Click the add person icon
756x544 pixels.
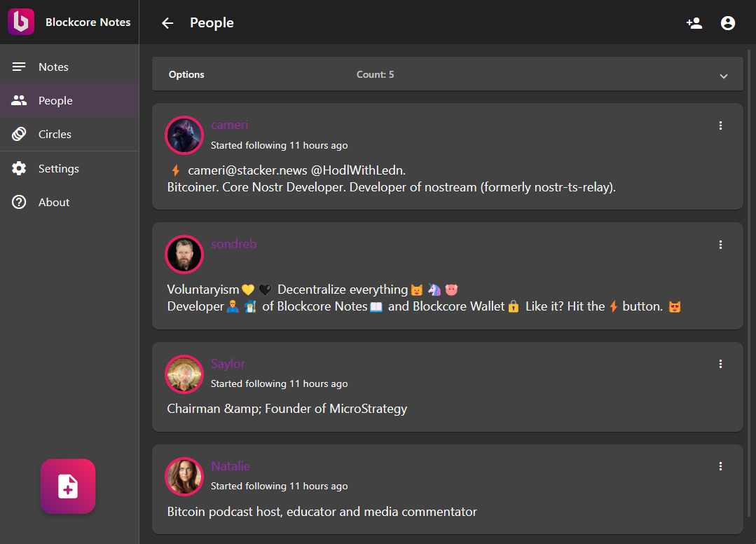694,23
